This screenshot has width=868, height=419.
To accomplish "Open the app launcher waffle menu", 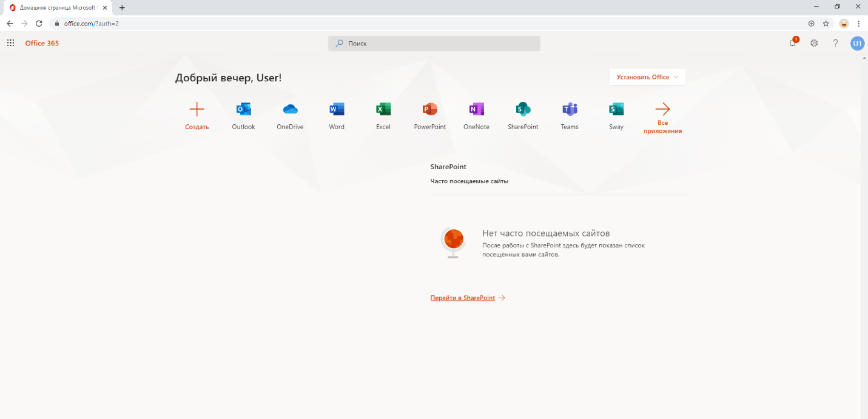I will pos(10,43).
